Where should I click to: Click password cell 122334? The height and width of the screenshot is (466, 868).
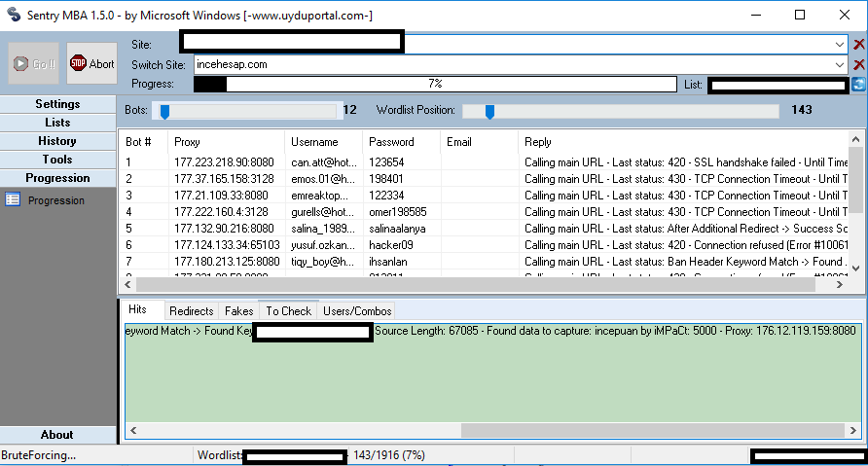386,196
